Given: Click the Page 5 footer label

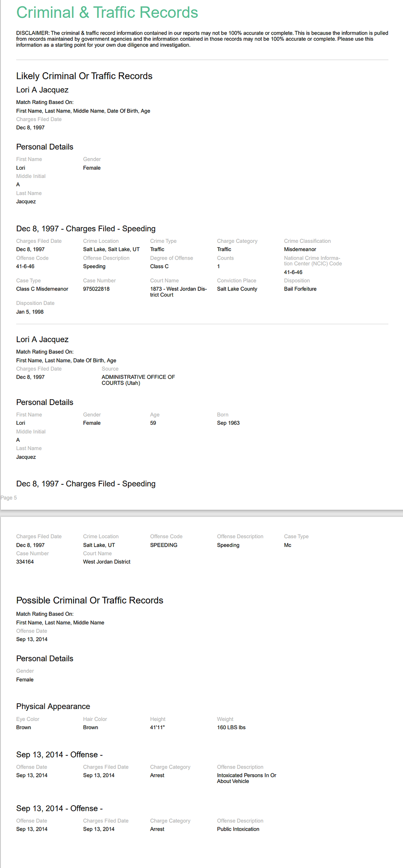Looking at the screenshot, I should [x=9, y=498].
